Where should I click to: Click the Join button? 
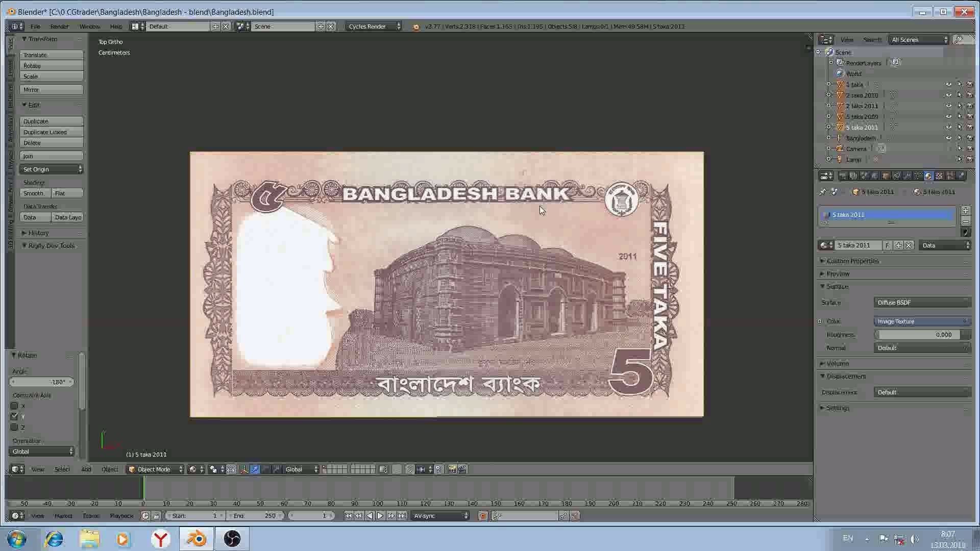point(51,156)
